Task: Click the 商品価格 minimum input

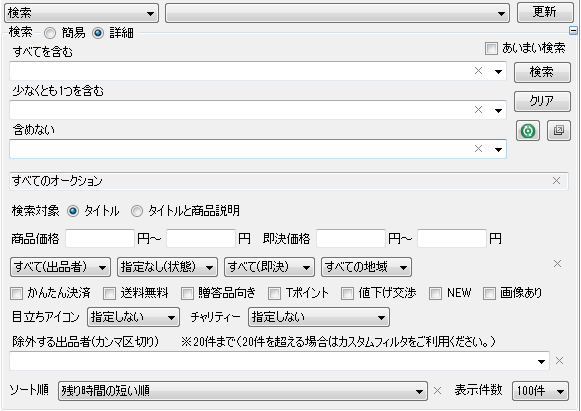Action: [x=100, y=238]
